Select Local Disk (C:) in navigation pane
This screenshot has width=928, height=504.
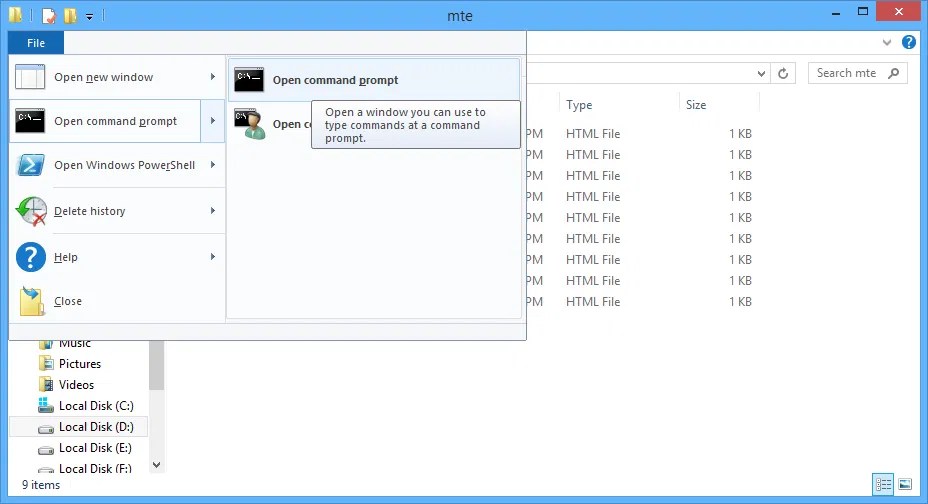(x=96, y=406)
